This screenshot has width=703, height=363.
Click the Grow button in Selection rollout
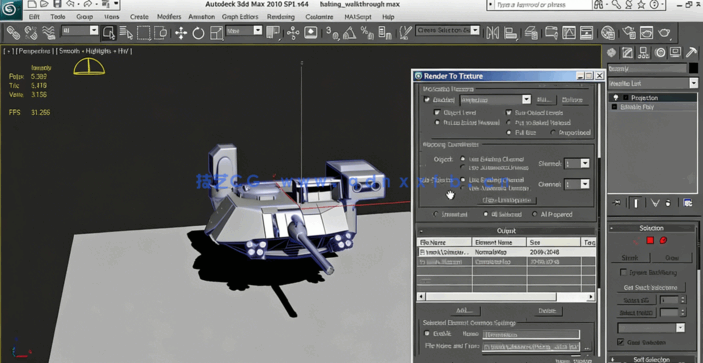[x=672, y=258]
